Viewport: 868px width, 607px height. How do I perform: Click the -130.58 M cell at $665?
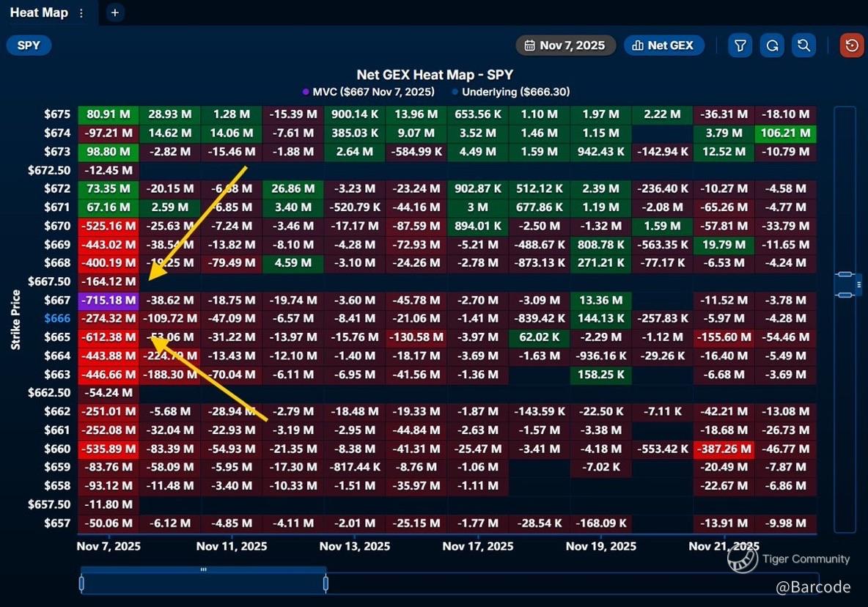coord(416,337)
